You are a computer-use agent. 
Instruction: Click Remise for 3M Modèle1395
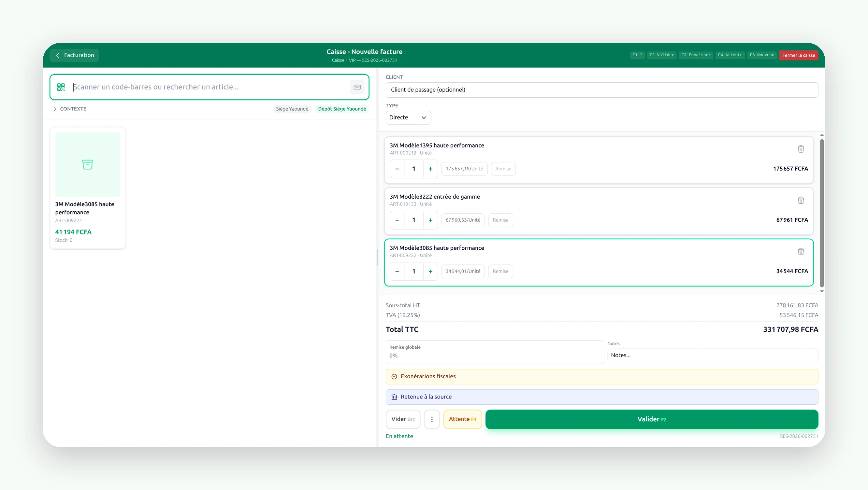tap(503, 169)
